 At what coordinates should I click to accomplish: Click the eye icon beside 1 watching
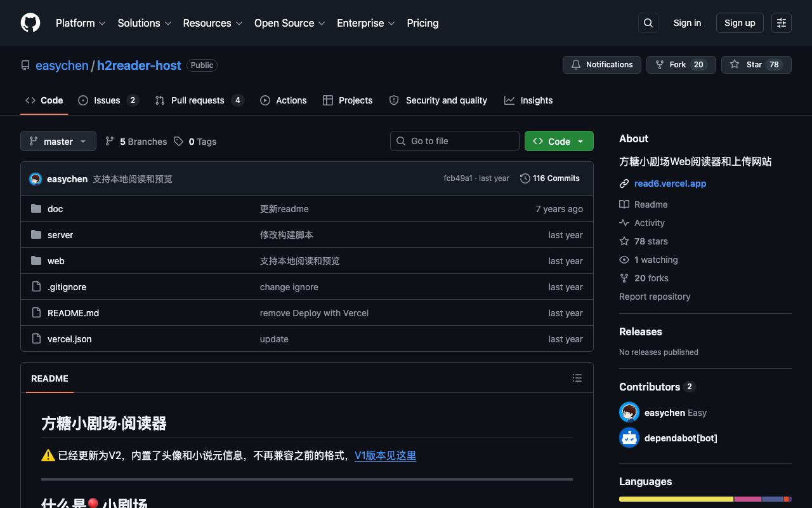tap(624, 260)
